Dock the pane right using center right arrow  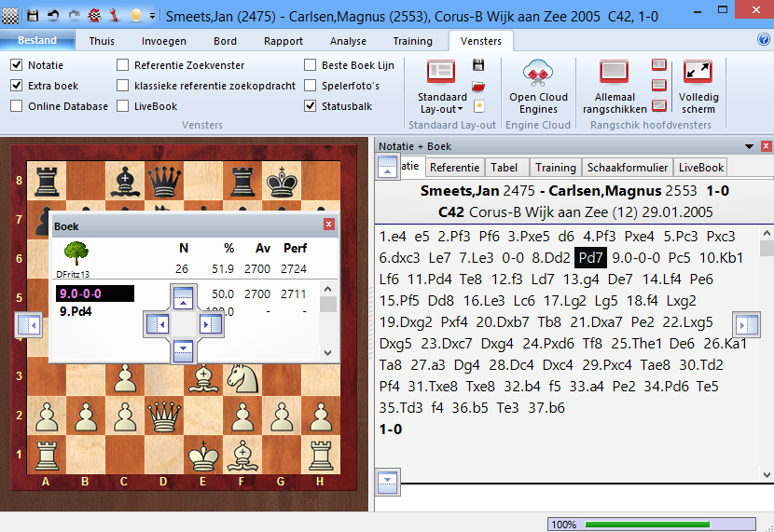pos(211,324)
